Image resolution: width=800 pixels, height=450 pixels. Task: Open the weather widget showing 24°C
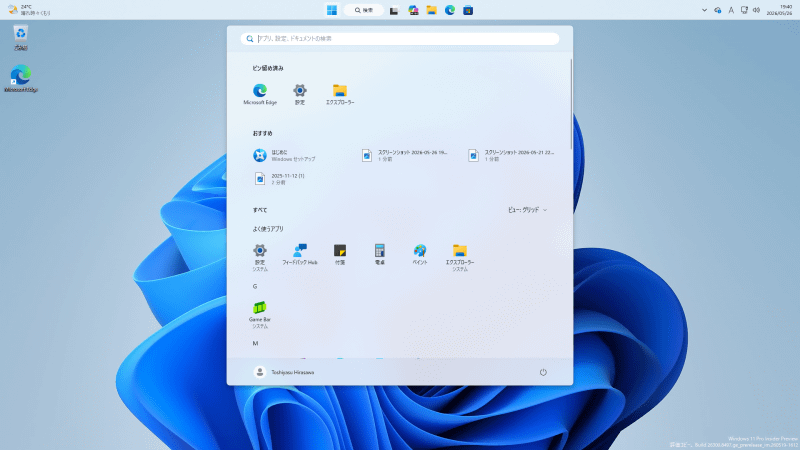(x=29, y=10)
